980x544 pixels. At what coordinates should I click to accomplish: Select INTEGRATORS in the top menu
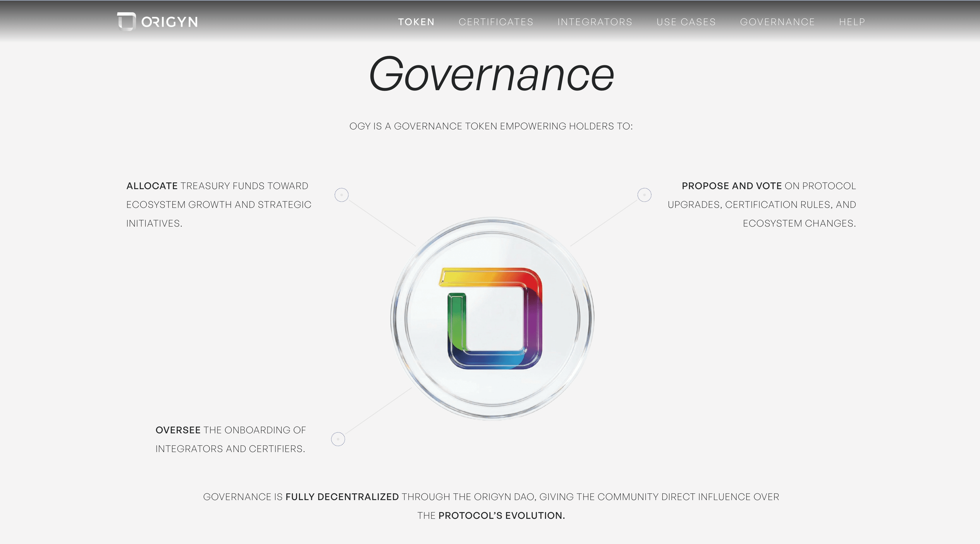[595, 22]
